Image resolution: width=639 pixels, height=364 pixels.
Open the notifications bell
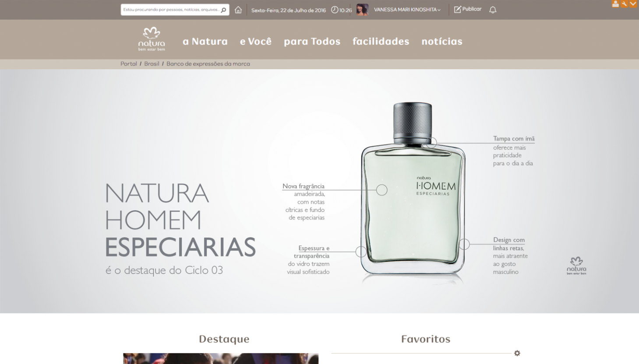pos(493,10)
